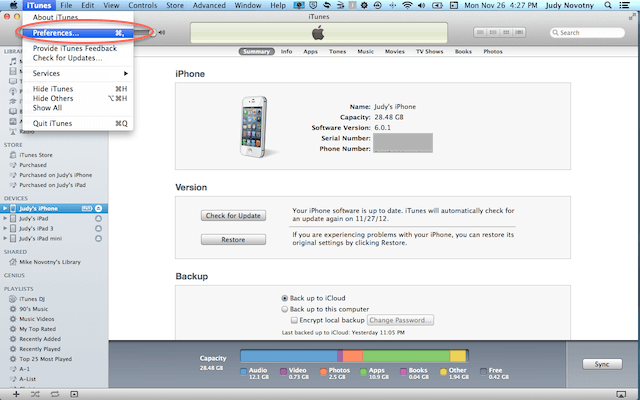The height and width of the screenshot is (400, 640).
Task: Eject Judy's iPad 3 via eject icon
Action: coord(98,229)
